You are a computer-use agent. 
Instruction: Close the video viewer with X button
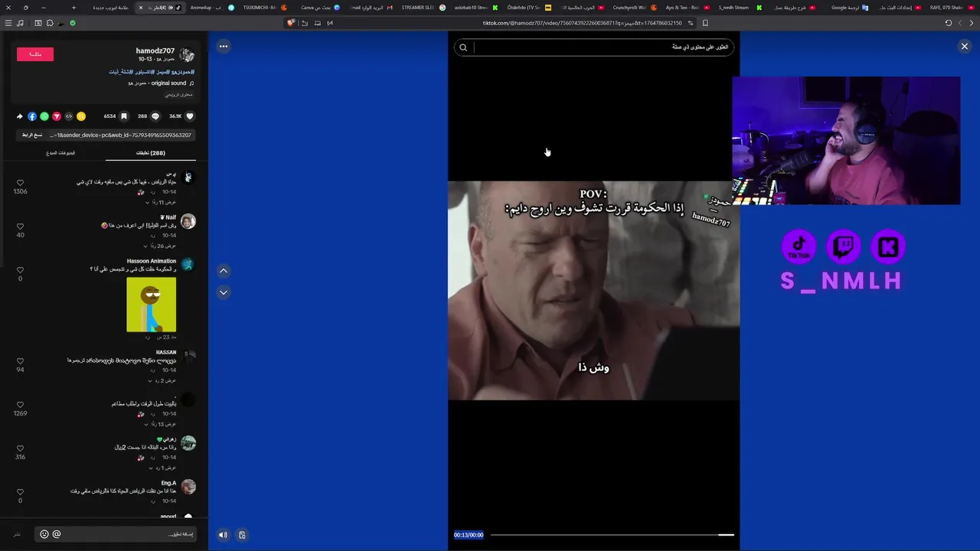pyautogui.click(x=965, y=47)
